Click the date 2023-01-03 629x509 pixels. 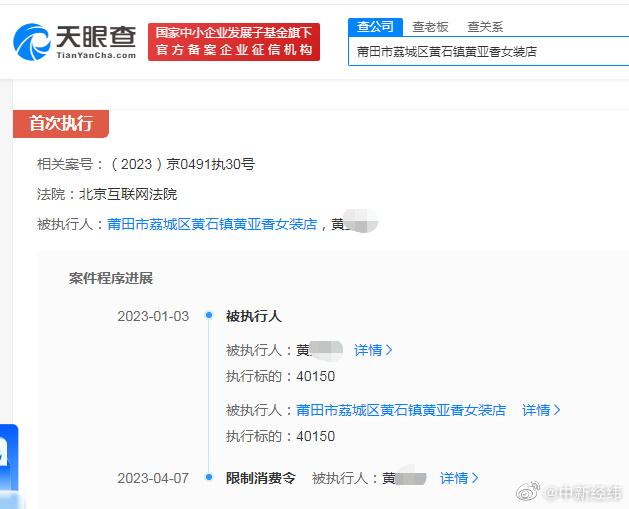[153, 316]
